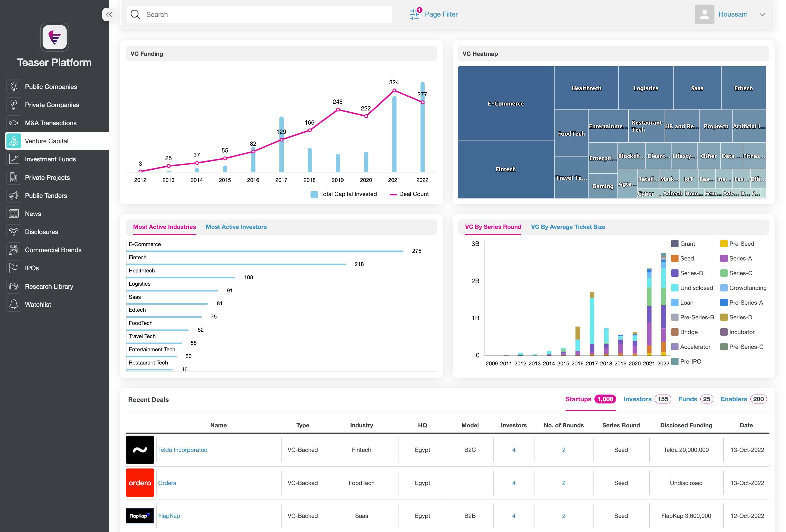Viewport: 786px width, 532px height.
Task: Open the FlapKap startup link
Action: point(169,516)
